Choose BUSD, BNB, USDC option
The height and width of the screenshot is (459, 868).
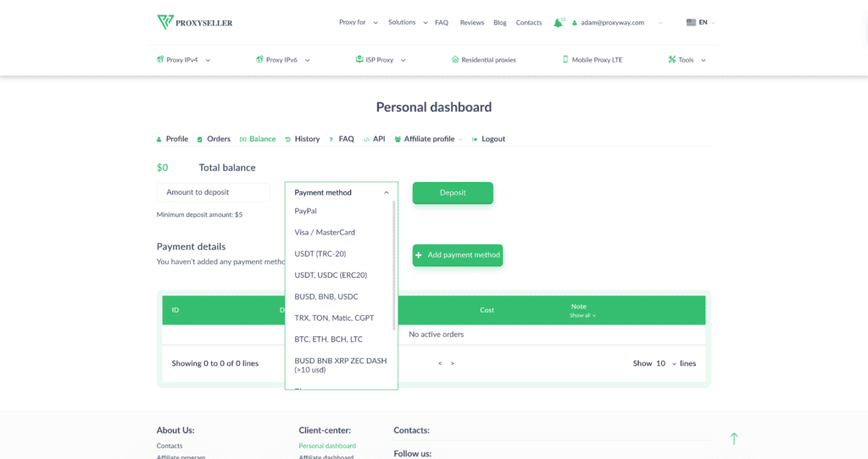point(326,296)
